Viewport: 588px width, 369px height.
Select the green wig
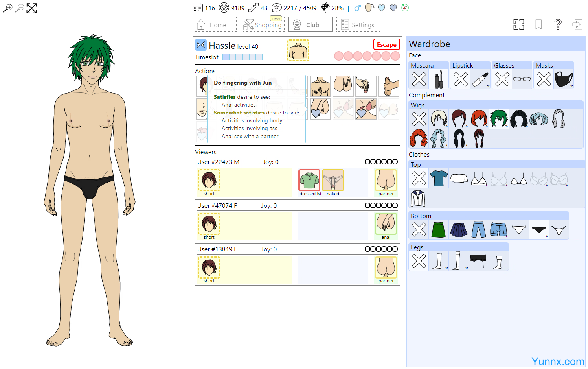pos(499,118)
